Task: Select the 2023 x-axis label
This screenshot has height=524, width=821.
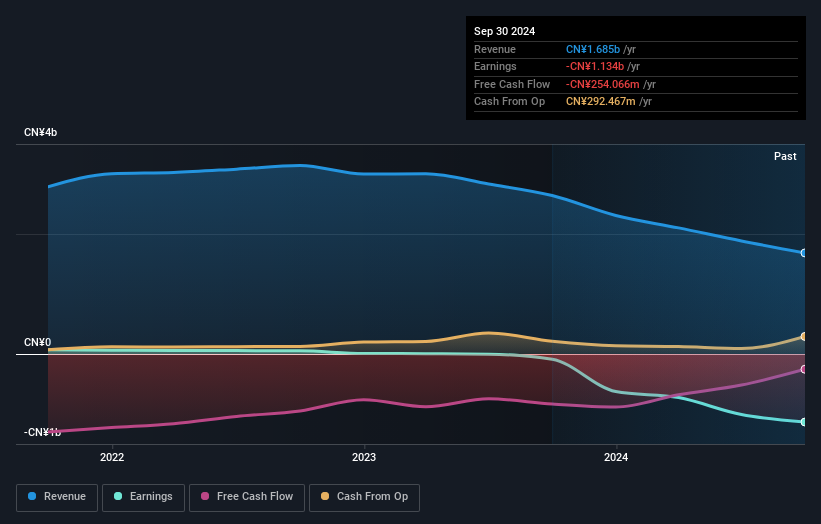Action: pyautogui.click(x=364, y=457)
